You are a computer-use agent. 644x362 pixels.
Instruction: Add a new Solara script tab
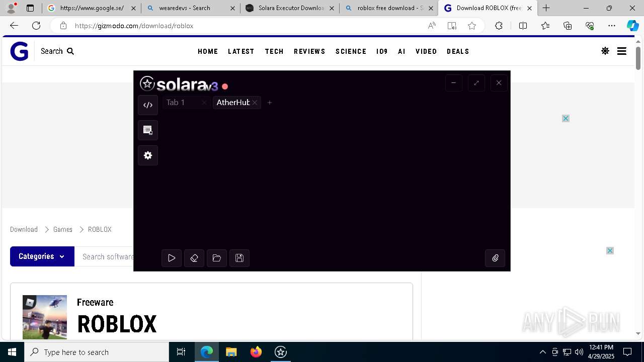click(270, 103)
